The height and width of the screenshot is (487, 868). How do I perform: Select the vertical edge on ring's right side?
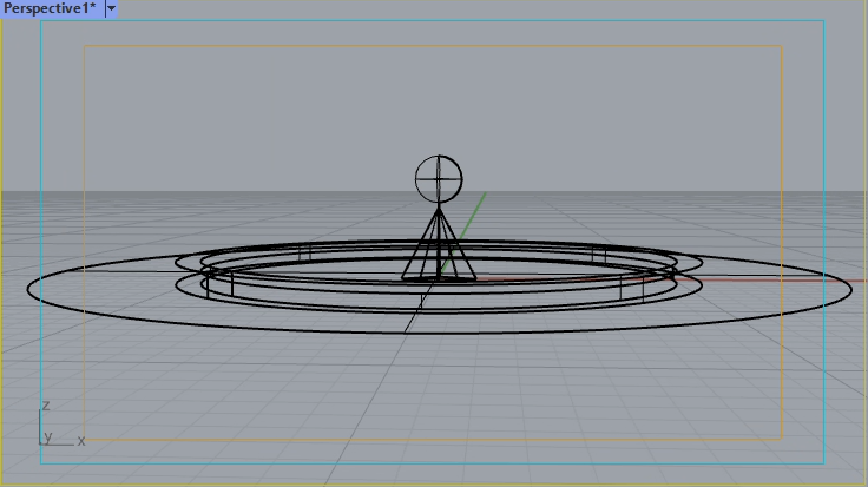tap(621, 289)
